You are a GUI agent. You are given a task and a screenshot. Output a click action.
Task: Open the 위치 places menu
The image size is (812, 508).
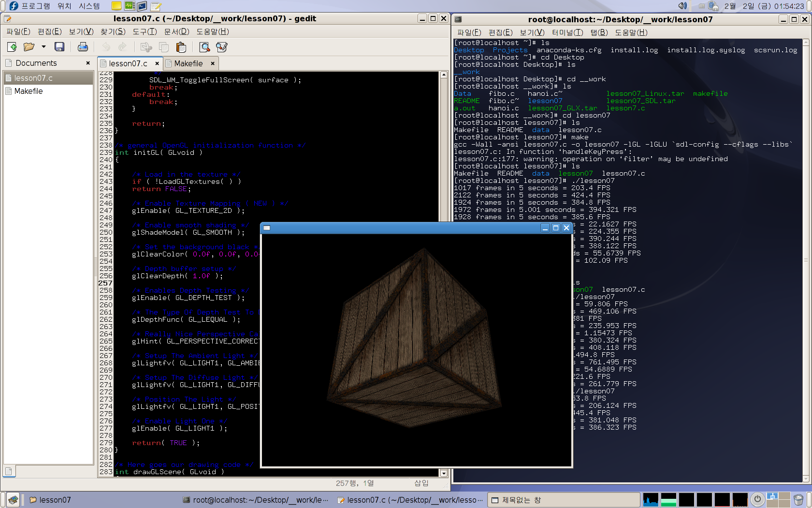[64, 6]
